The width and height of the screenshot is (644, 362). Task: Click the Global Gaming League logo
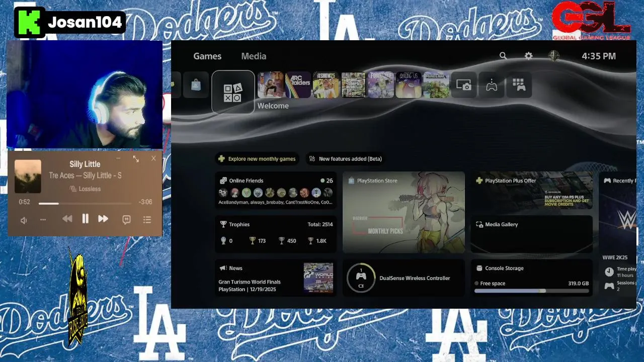tap(591, 21)
